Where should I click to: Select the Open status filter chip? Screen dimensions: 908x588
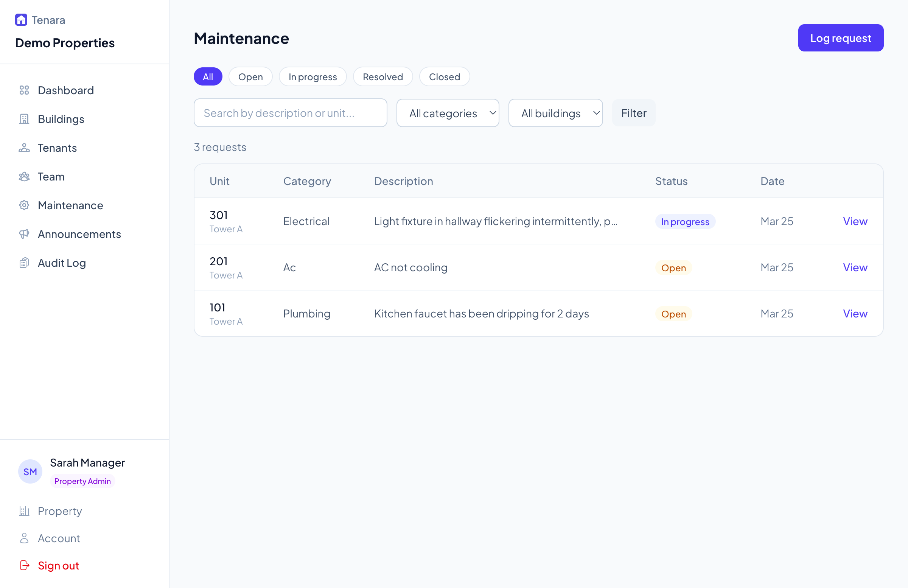coord(250,76)
